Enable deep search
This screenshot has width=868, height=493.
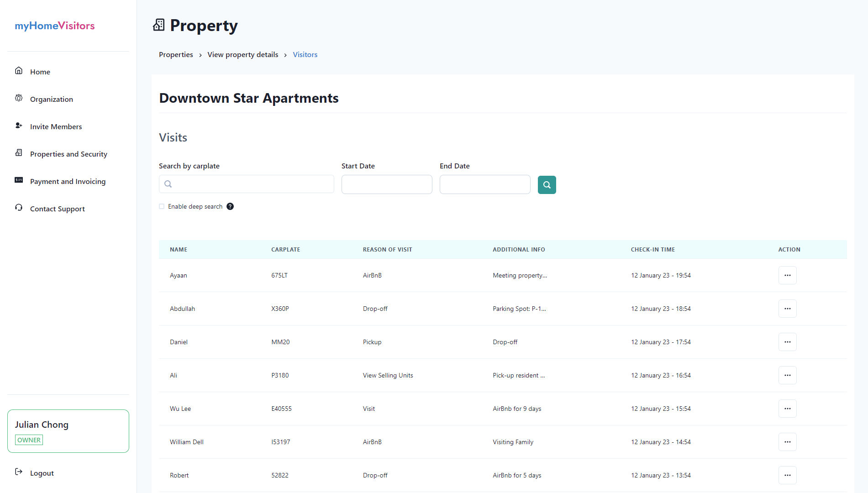click(162, 206)
